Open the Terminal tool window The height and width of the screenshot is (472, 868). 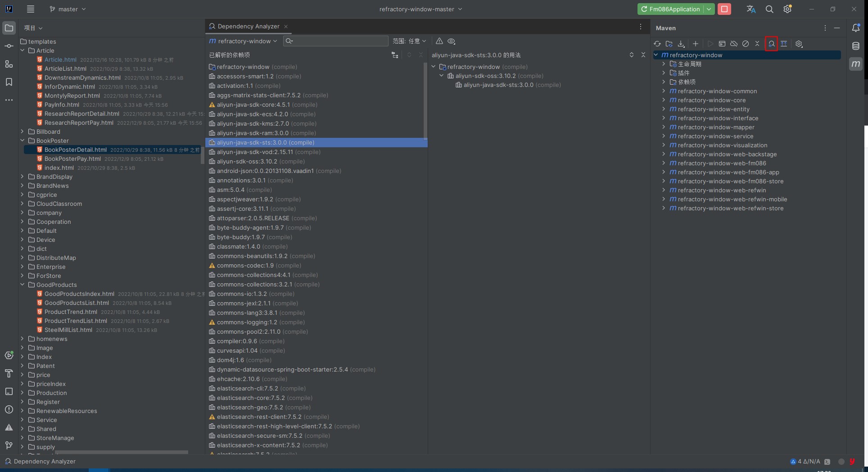click(9, 391)
